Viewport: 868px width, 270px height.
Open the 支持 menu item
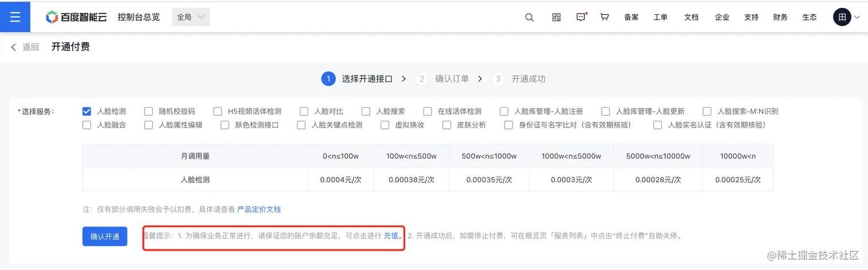coord(751,17)
